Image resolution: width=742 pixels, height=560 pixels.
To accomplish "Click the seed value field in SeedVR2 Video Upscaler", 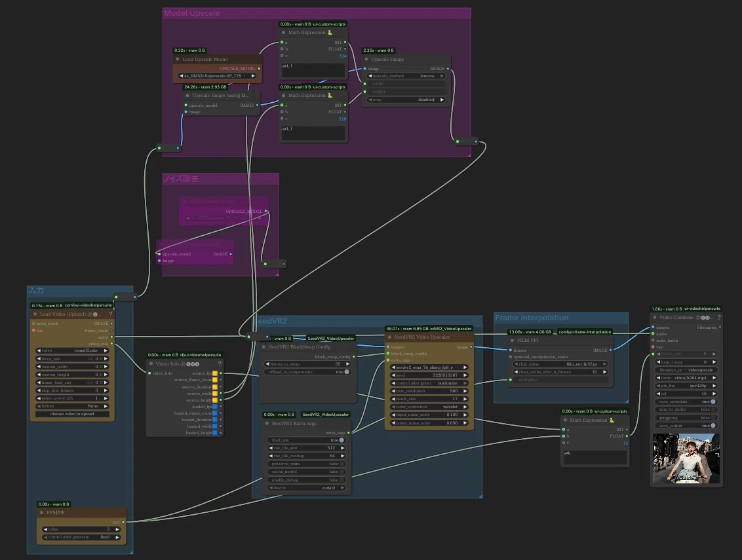I will tap(429, 375).
